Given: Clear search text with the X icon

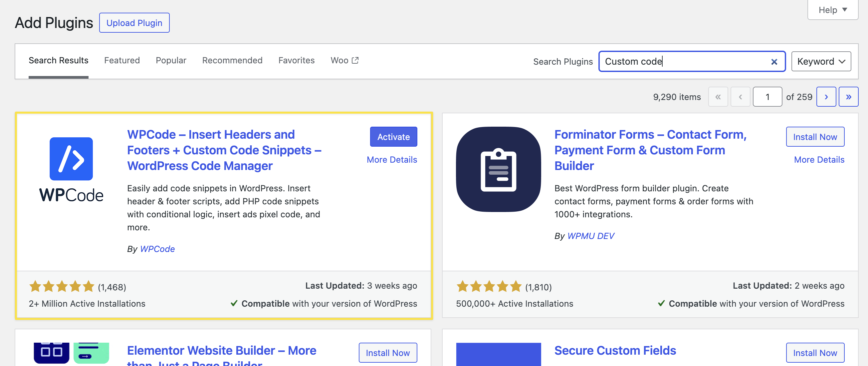Looking at the screenshot, I should click(x=774, y=62).
